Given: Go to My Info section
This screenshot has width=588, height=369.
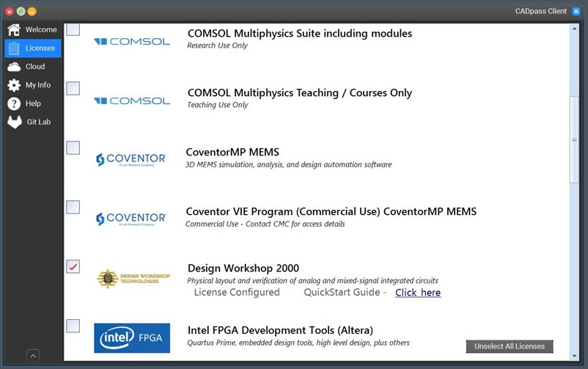Looking at the screenshot, I should 33,85.
